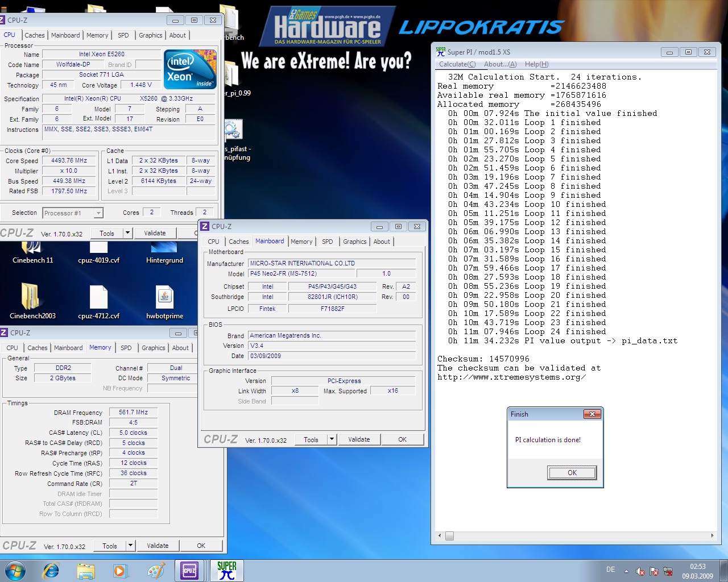Expand Tools arrow in Mainboard window
Image resolution: width=728 pixels, height=582 pixels.
point(332,439)
